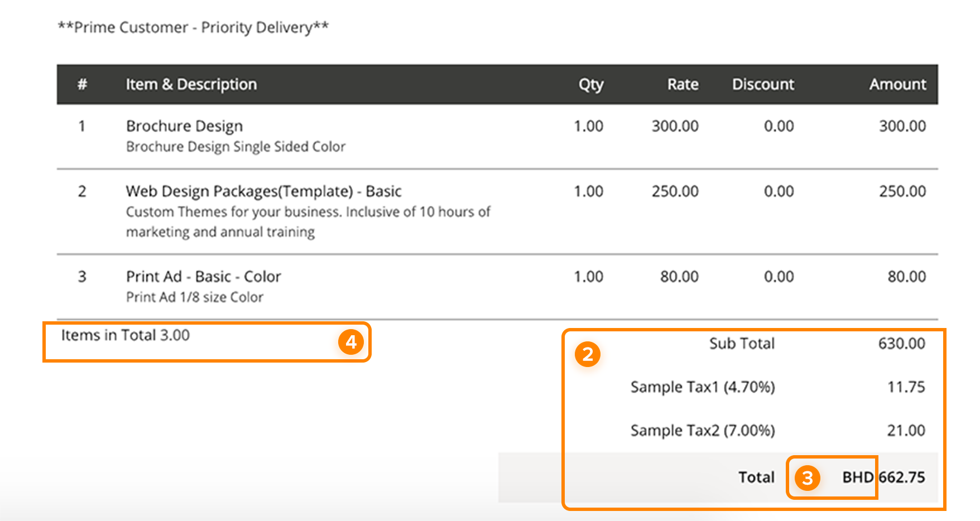Click the Items in Total 3.00 text
The image size is (980, 521).
126,335
